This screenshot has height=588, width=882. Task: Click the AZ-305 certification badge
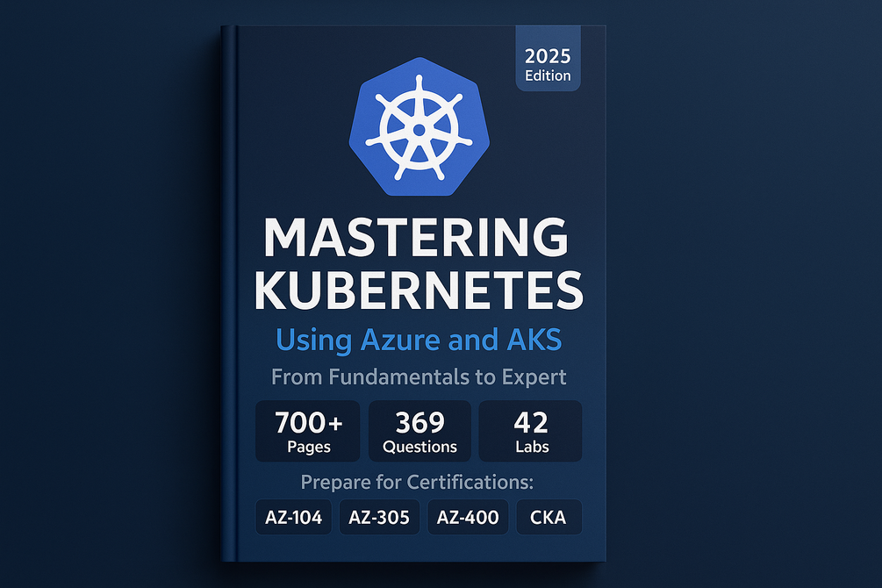(x=379, y=517)
